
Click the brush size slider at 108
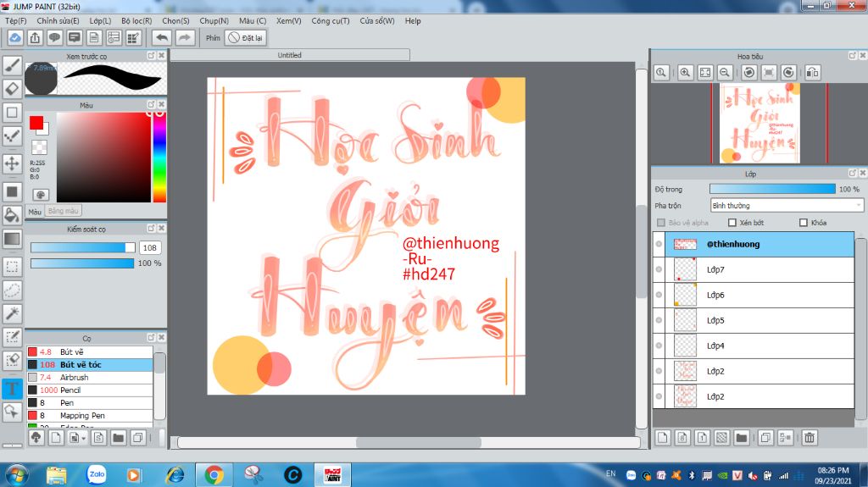[x=82, y=247]
